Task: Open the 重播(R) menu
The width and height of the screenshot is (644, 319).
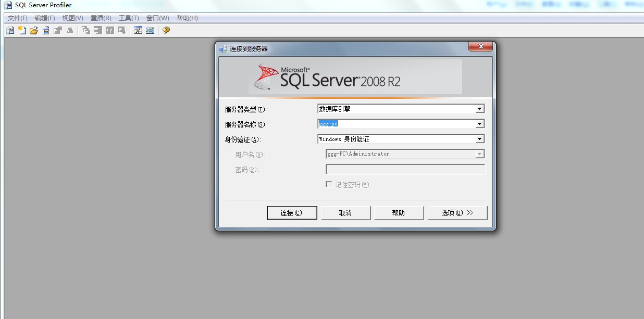Action: click(101, 17)
